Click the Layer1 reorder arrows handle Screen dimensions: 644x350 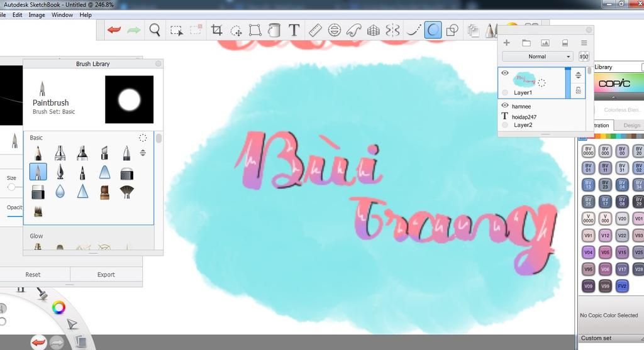coord(578,75)
